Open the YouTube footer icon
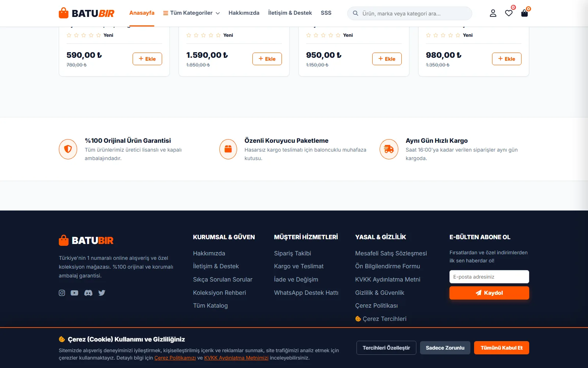Screen dimensions: 588x368 (75, 293)
